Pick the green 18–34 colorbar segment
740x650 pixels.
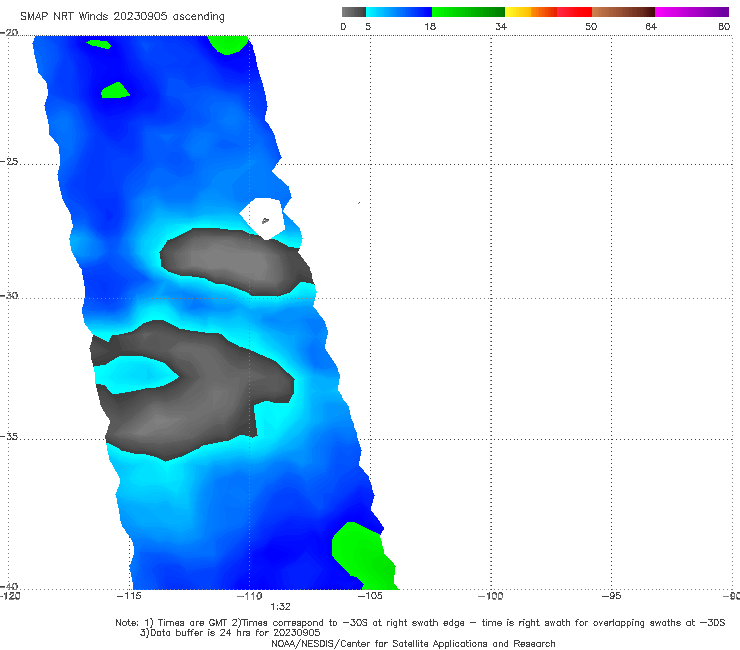pyautogui.click(x=468, y=12)
